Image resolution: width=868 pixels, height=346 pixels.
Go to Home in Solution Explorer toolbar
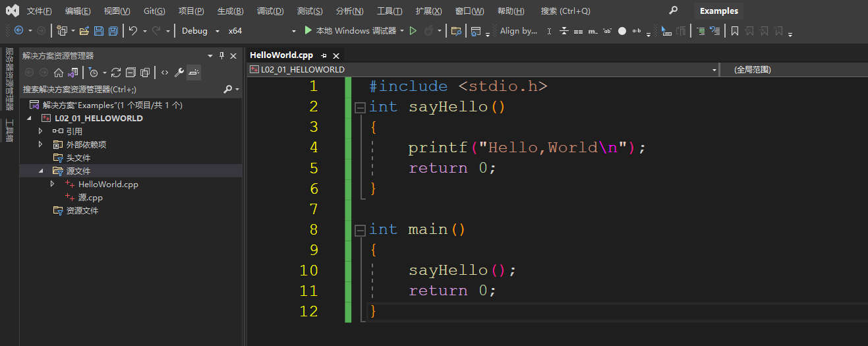coord(59,72)
